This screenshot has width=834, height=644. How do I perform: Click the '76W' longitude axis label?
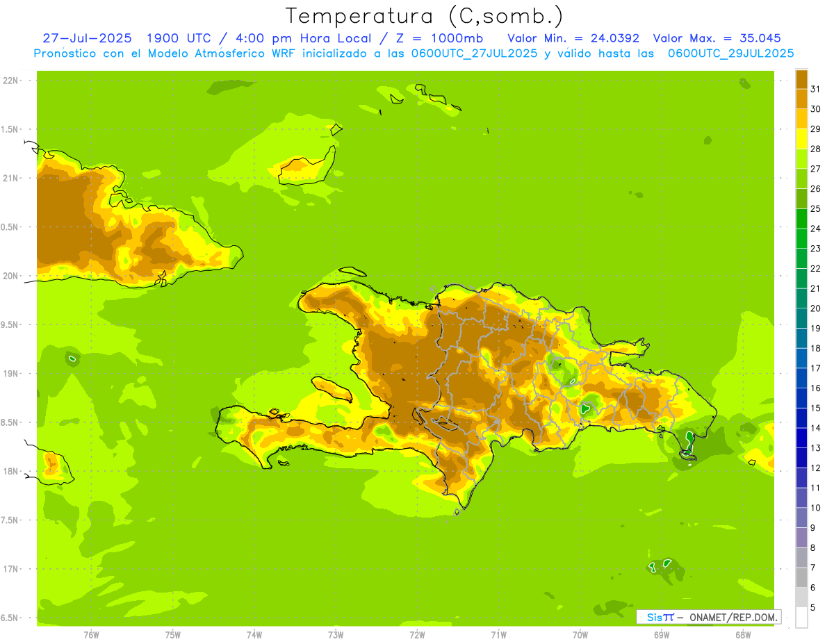[x=91, y=634]
